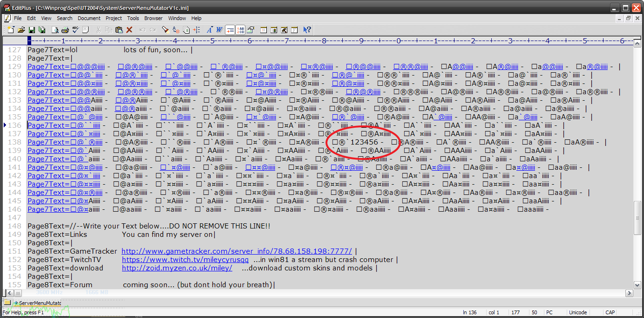Paste using the clipboard toolbar icon

(x=119, y=30)
